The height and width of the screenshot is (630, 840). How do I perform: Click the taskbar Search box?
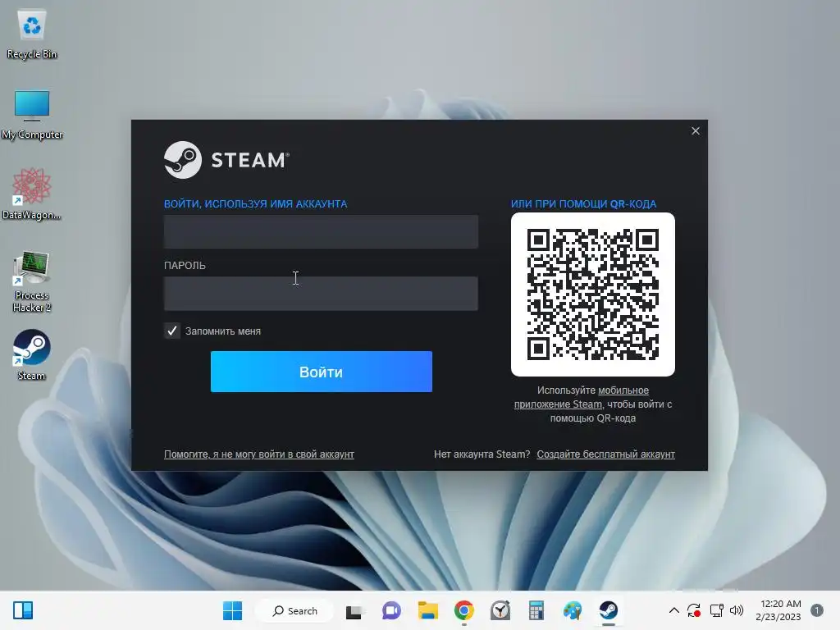click(x=294, y=610)
